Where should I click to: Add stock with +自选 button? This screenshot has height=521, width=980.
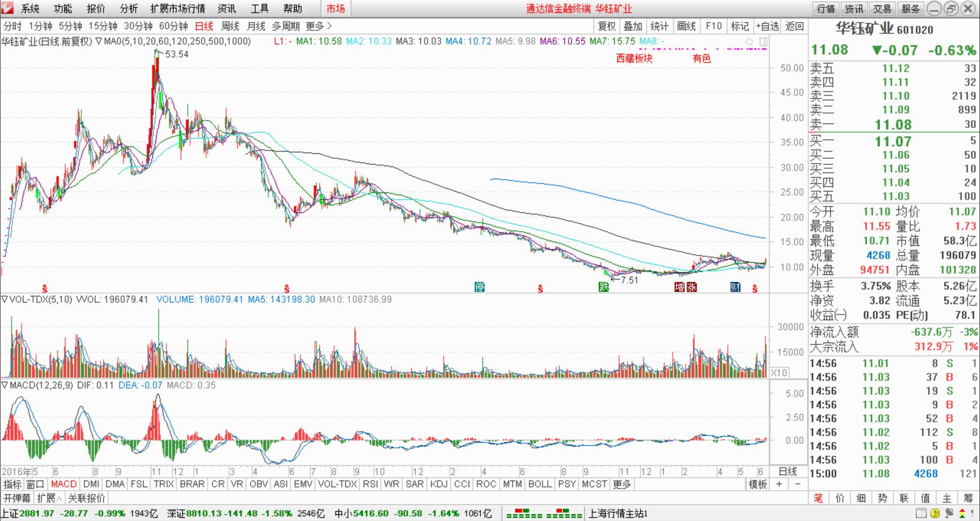pyautogui.click(x=768, y=26)
